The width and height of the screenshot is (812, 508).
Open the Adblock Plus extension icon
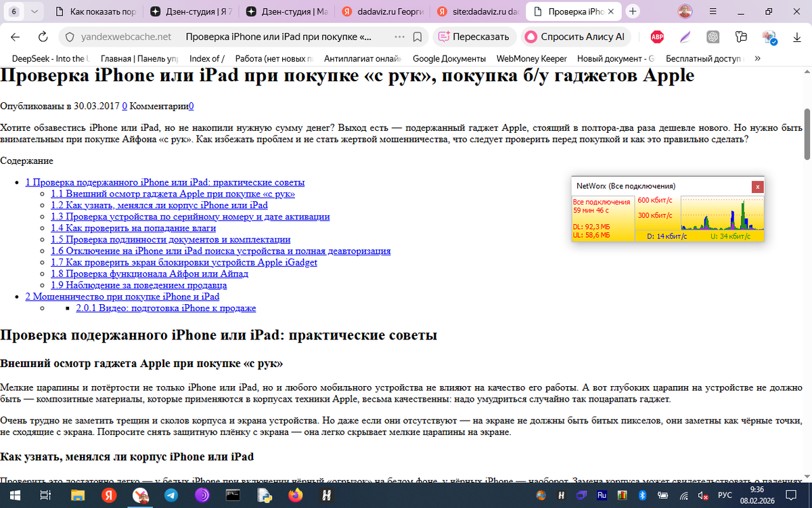(656, 37)
